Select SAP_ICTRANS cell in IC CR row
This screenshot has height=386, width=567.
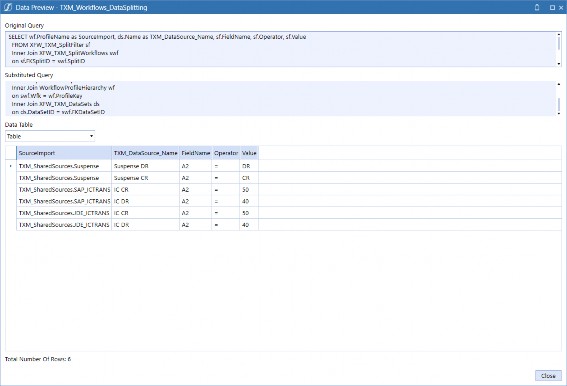[x=64, y=190]
